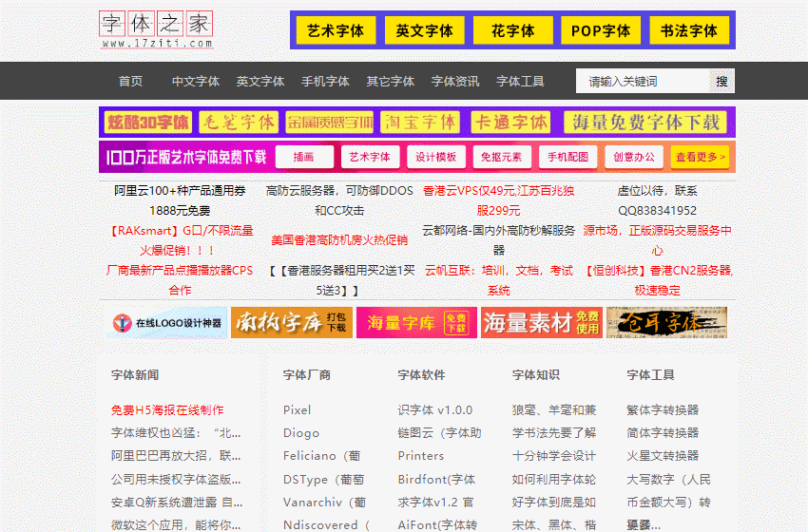Viewport: 808px width, 532px height.
Task: Open the 炫酷3D字体 banner tag
Action: (x=148, y=122)
